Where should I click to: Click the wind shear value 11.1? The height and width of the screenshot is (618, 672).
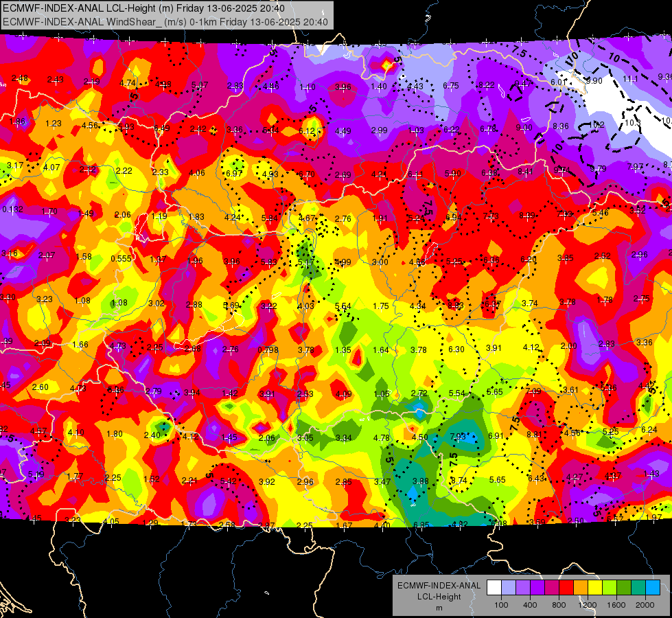tap(630, 78)
